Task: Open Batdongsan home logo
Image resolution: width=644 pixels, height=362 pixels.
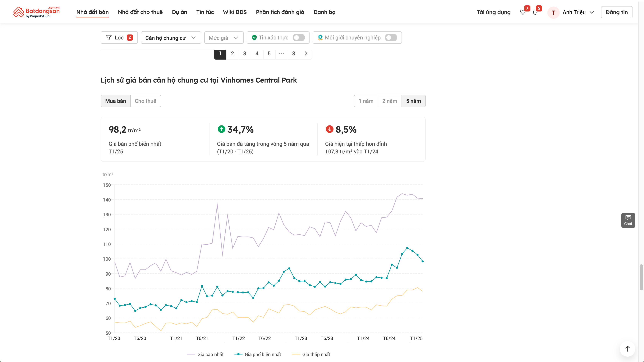Action: pyautogui.click(x=36, y=12)
